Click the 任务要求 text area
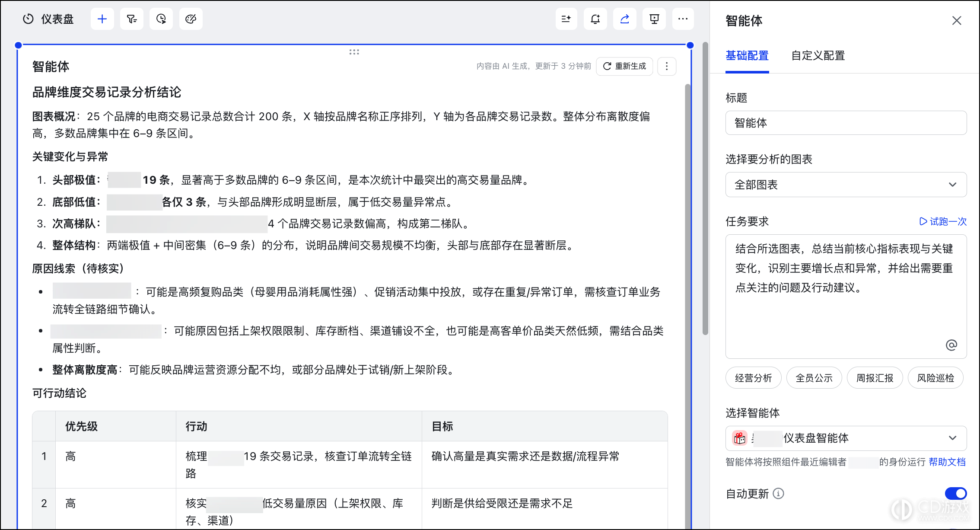 846,297
